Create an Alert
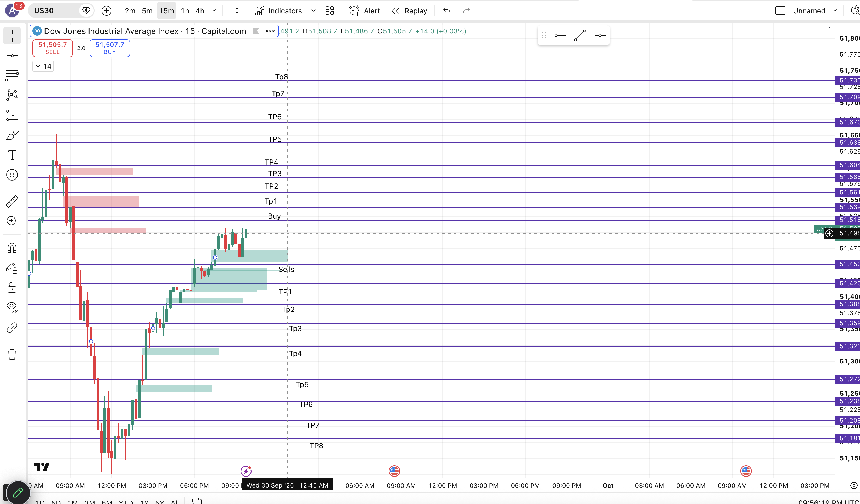Screen dimensions: 860x504 click(365, 11)
